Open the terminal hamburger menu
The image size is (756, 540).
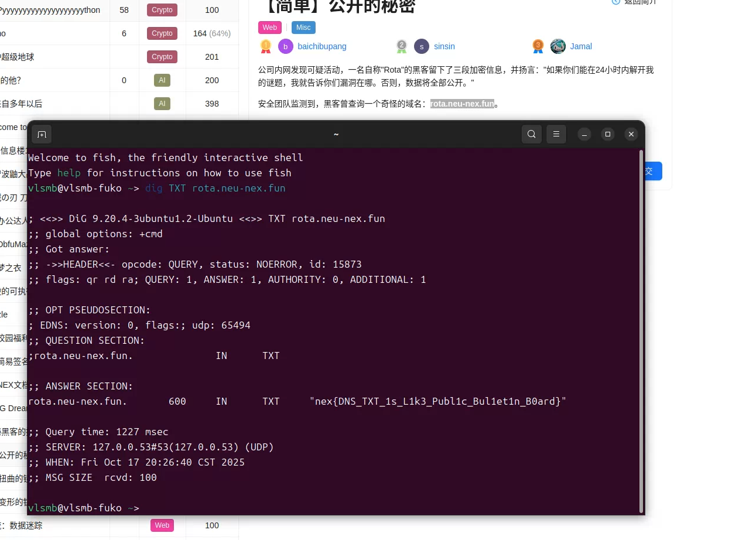coord(556,134)
